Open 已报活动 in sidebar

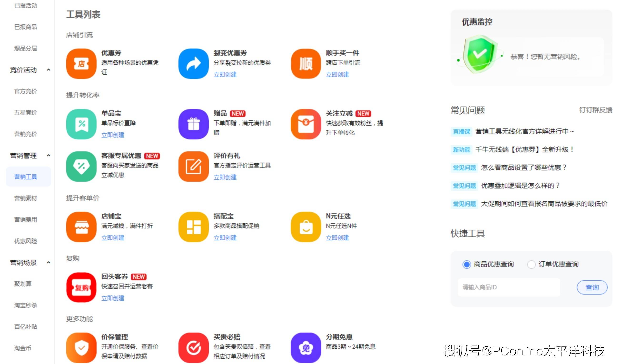click(26, 5)
